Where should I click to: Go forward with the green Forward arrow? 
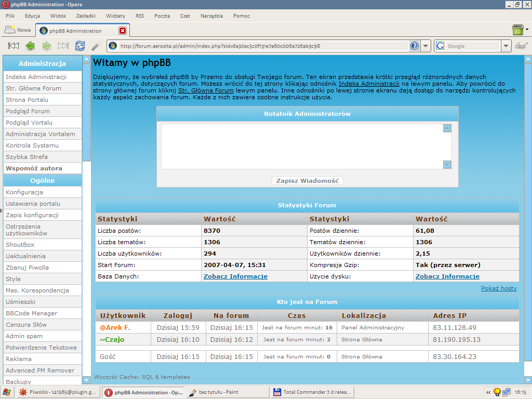pyautogui.click(x=47, y=46)
